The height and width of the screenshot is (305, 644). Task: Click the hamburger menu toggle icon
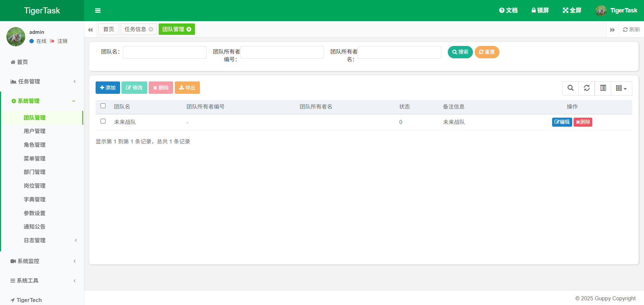click(x=98, y=11)
